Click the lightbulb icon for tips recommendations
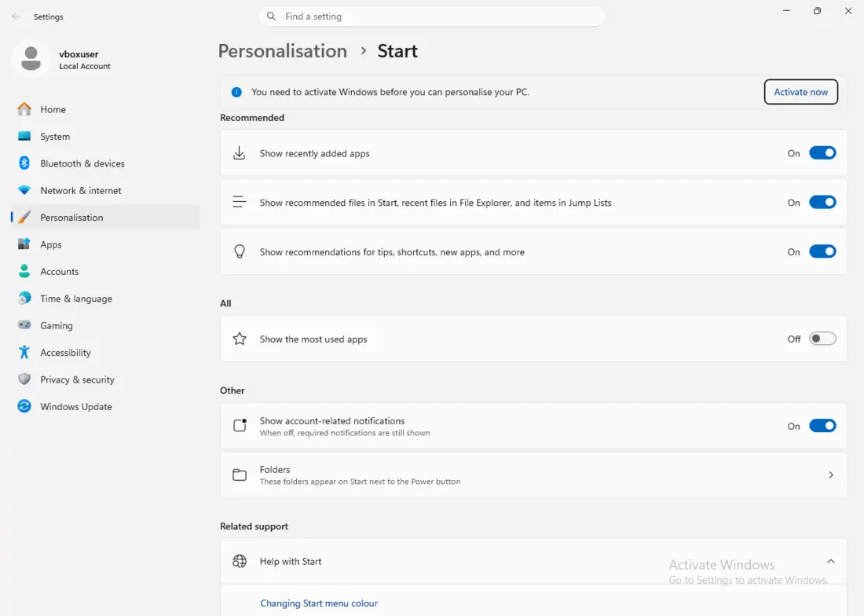The width and height of the screenshot is (864, 616). coord(239,251)
